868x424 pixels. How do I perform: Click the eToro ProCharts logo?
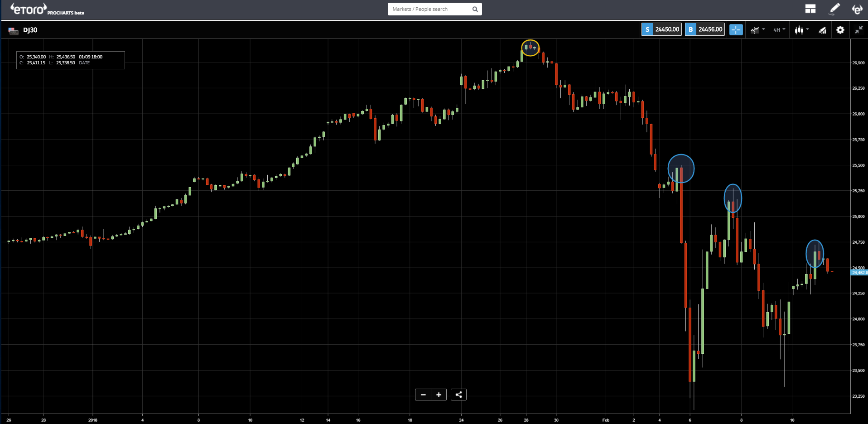tap(47, 9)
